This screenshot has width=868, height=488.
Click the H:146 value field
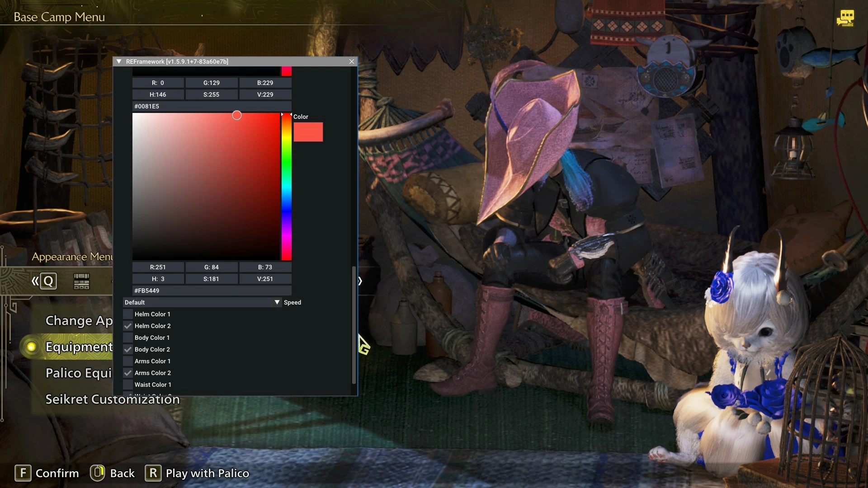click(x=158, y=94)
